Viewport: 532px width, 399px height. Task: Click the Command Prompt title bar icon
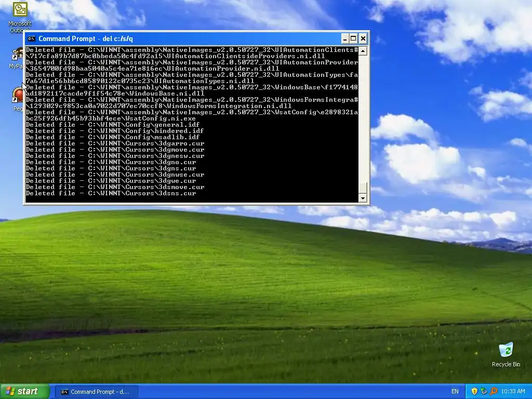click(31, 38)
